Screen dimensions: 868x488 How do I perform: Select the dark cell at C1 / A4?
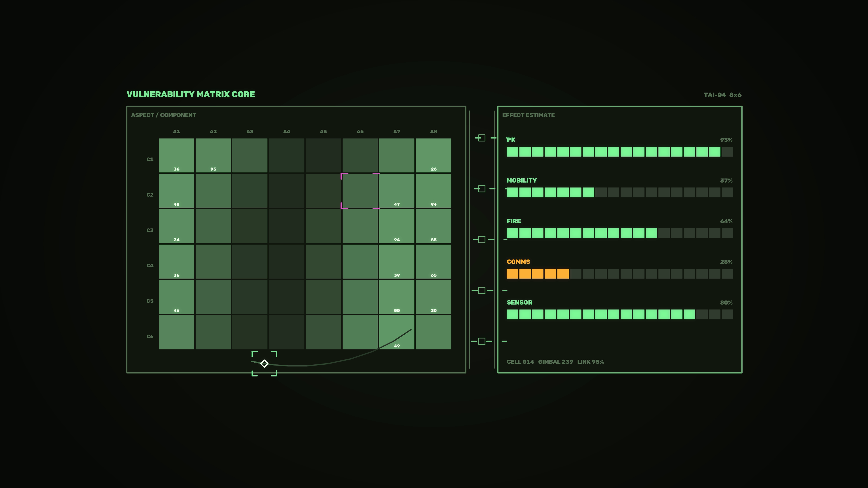(287, 156)
